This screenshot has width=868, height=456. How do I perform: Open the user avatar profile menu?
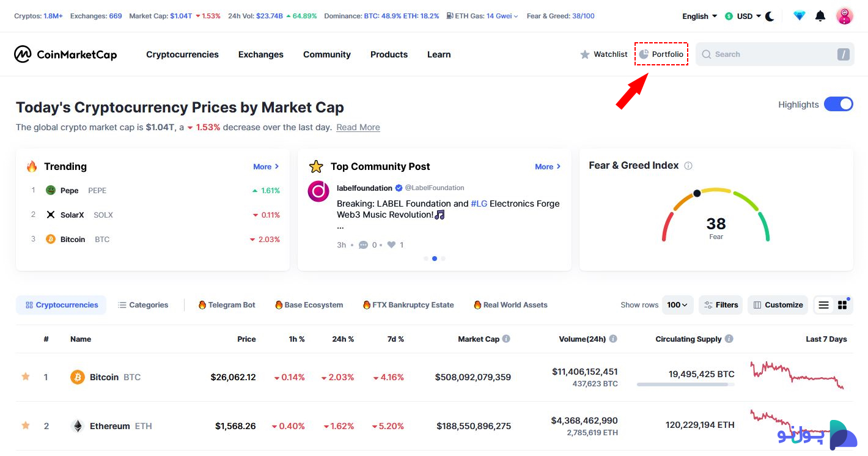click(x=845, y=16)
